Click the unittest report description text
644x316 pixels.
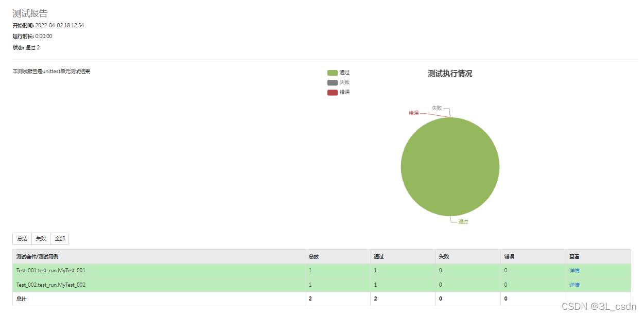point(51,72)
